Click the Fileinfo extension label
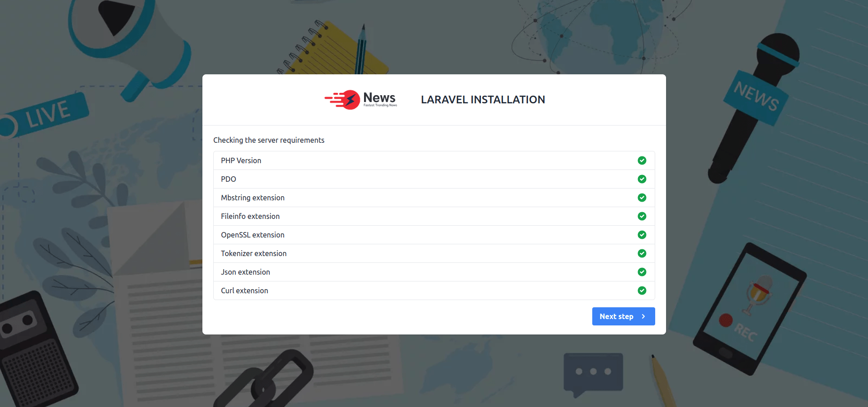 pos(250,216)
